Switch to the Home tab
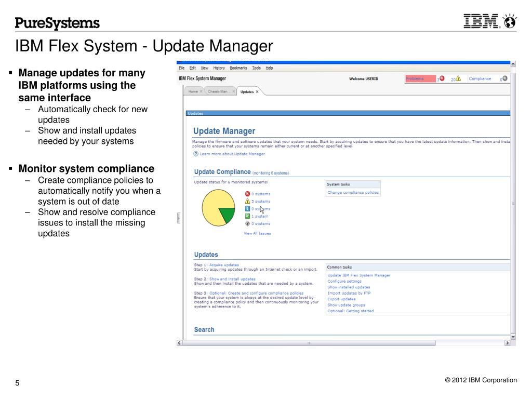Viewport: 532px width, 399px height. 193,91
